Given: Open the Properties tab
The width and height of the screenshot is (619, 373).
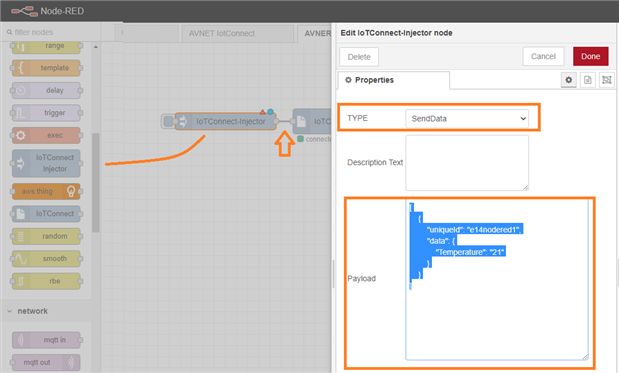Looking at the screenshot, I should (x=394, y=80).
